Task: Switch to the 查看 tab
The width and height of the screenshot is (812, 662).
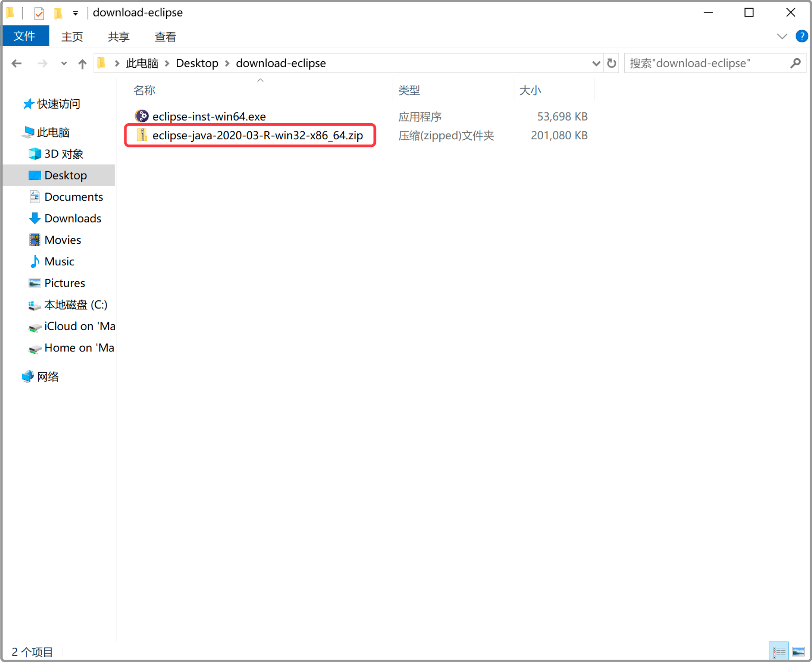Action: tap(165, 37)
